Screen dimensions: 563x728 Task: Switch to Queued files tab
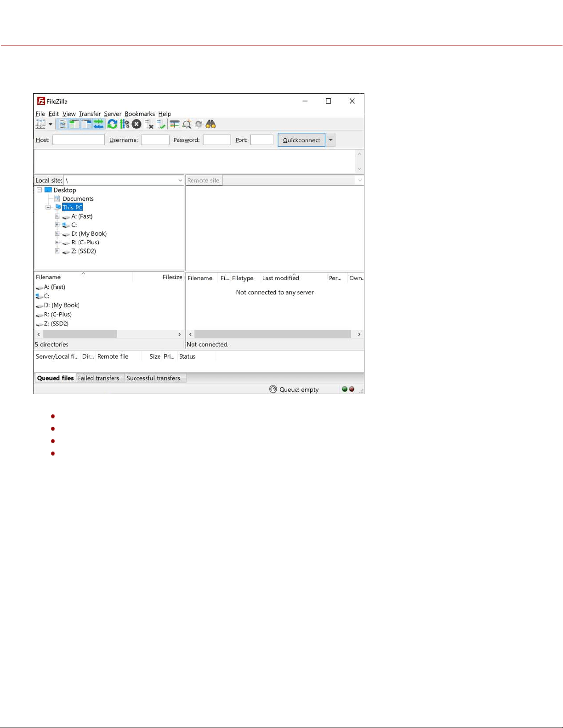coord(55,378)
